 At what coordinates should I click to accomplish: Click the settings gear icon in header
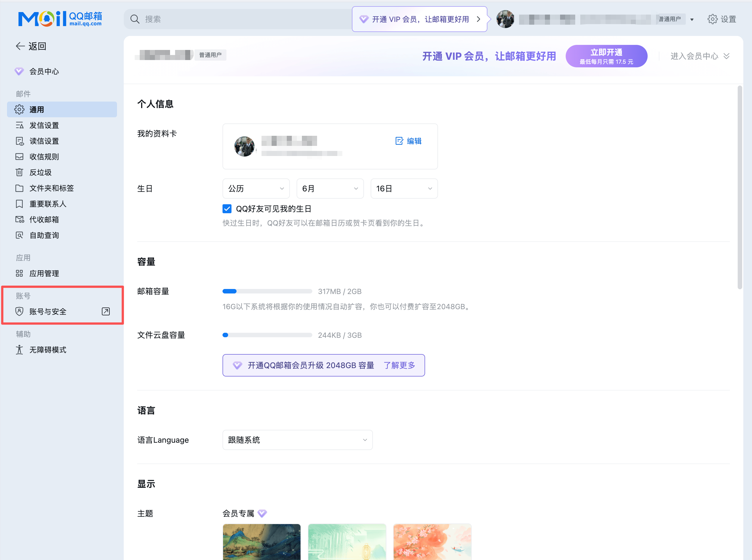[x=712, y=19]
